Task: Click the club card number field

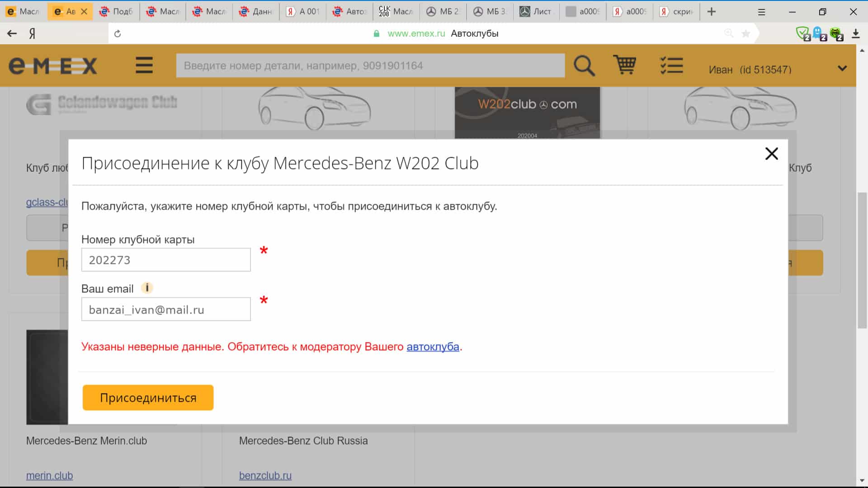Action: click(x=166, y=260)
